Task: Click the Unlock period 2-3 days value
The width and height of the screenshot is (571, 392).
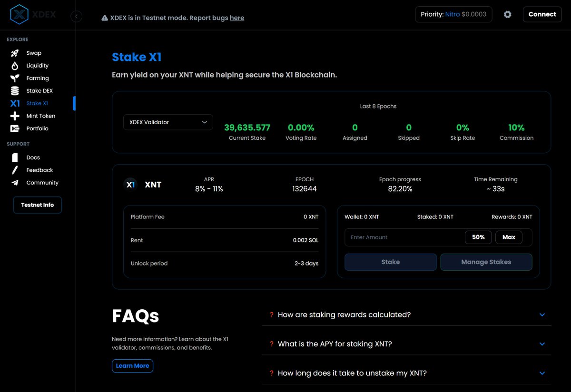Action: coord(306,264)
